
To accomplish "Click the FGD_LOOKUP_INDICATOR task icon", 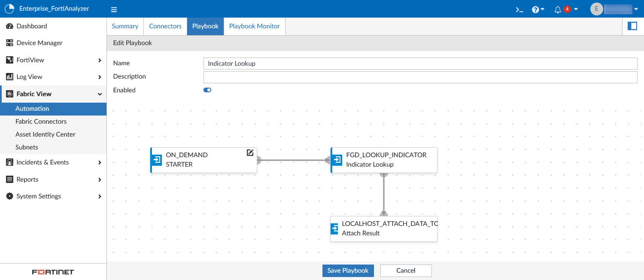I will [x=337, y=160].
